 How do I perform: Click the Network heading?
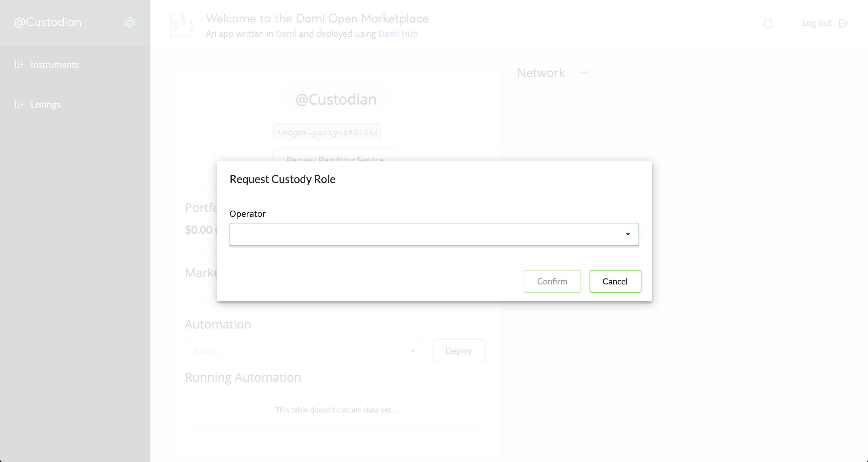pyautogui.click(x=541, y=73)
